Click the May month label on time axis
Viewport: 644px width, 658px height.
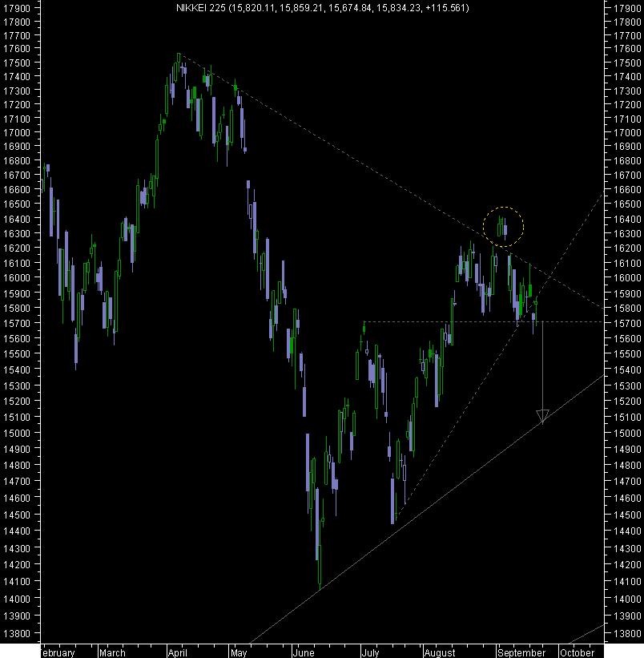coord(239,652)
